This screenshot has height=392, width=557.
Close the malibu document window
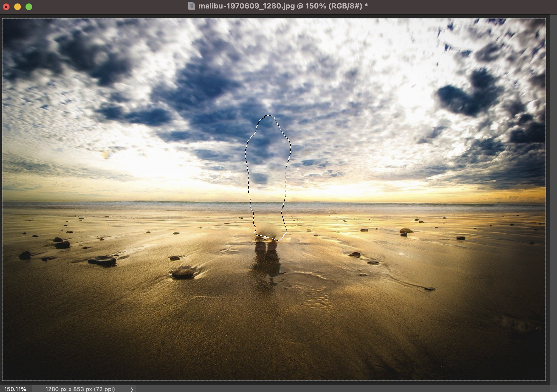point(6,7)
